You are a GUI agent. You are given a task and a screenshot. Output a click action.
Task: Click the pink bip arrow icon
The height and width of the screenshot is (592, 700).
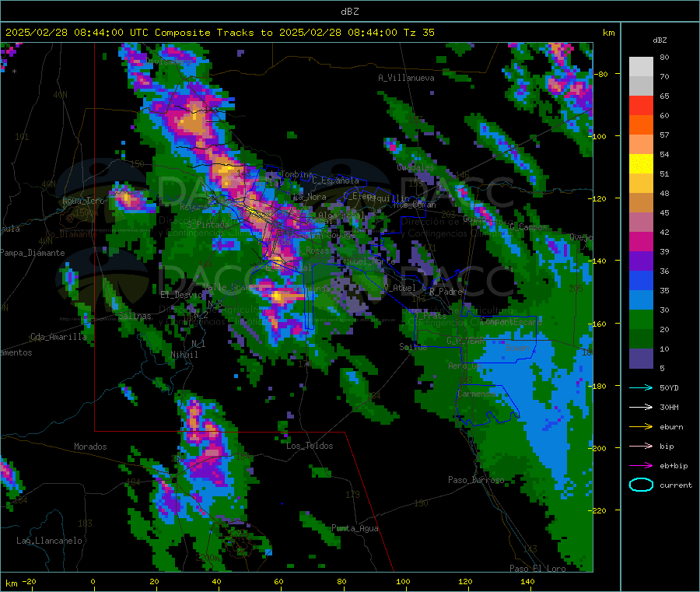[x=641, y=446]
